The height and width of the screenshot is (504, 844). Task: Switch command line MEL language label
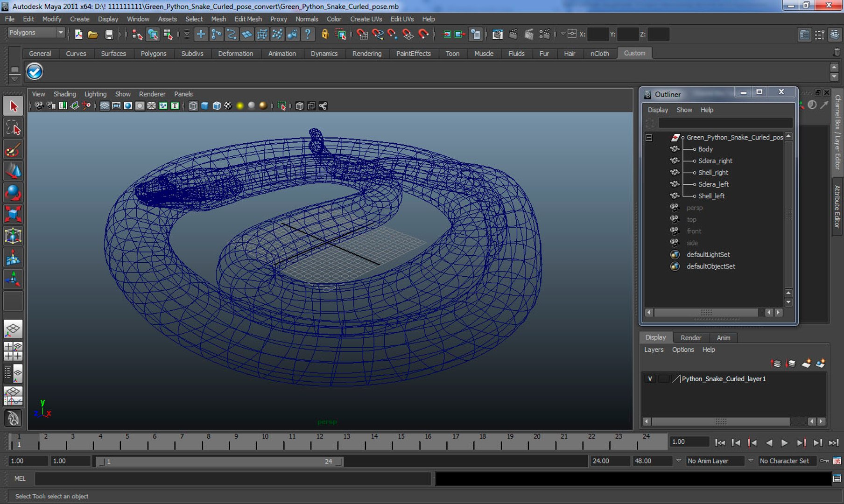click(x=20, y=478)
